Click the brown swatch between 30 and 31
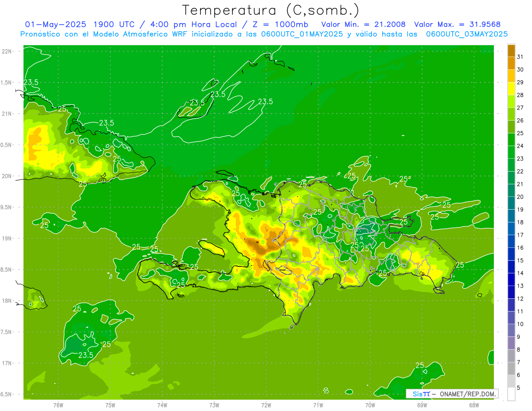 [x=511, y=63]
